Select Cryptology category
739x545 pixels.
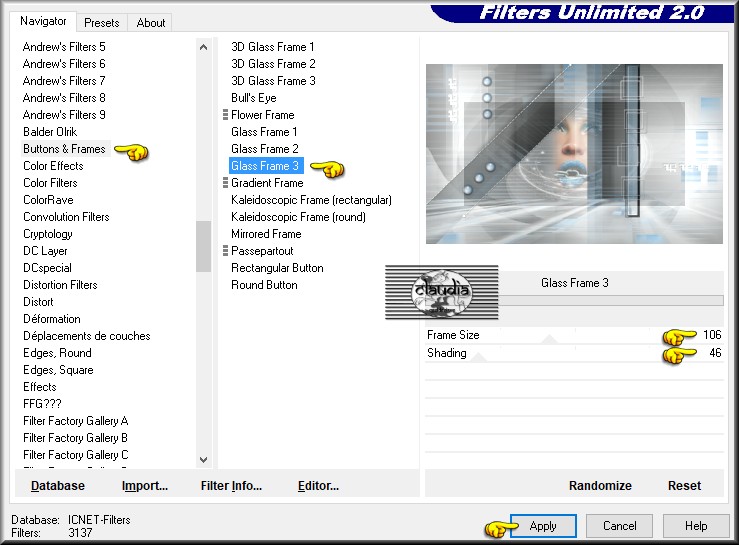coord(48,234)
